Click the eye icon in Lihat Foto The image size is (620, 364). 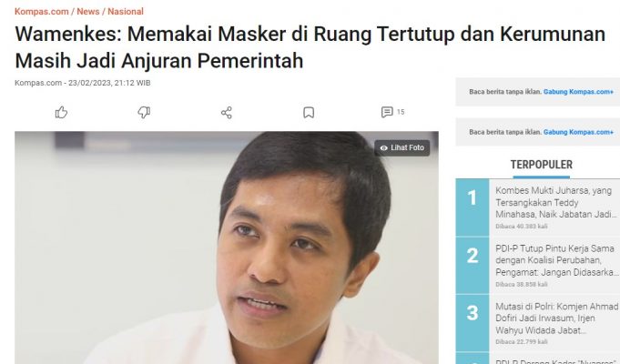[x=383, y=148]
